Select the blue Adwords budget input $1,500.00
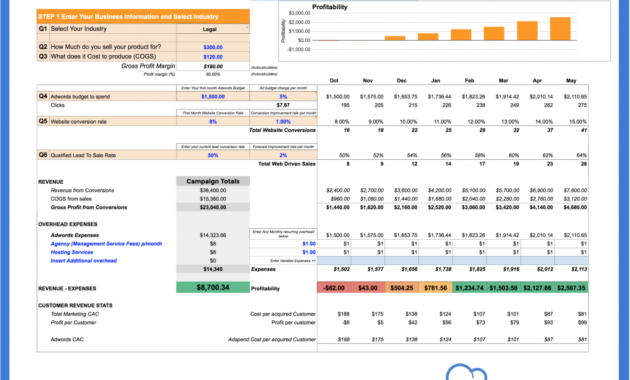This screenshot has width=630, height=380. click(x=213, y=96)
